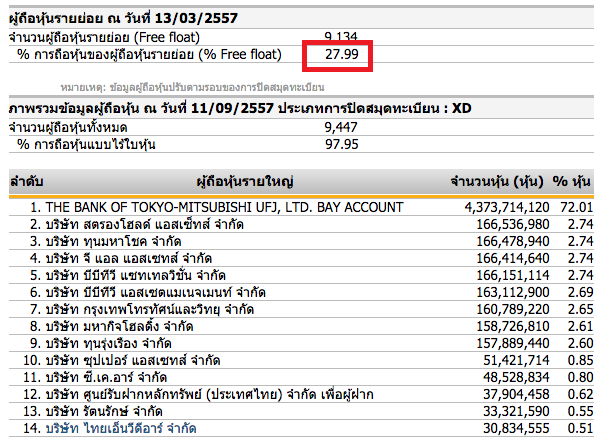The width and height of the screenshot is (606, 443).
Task: Click the header dated 13/03/2557
Action: click(x=123, y=18)
